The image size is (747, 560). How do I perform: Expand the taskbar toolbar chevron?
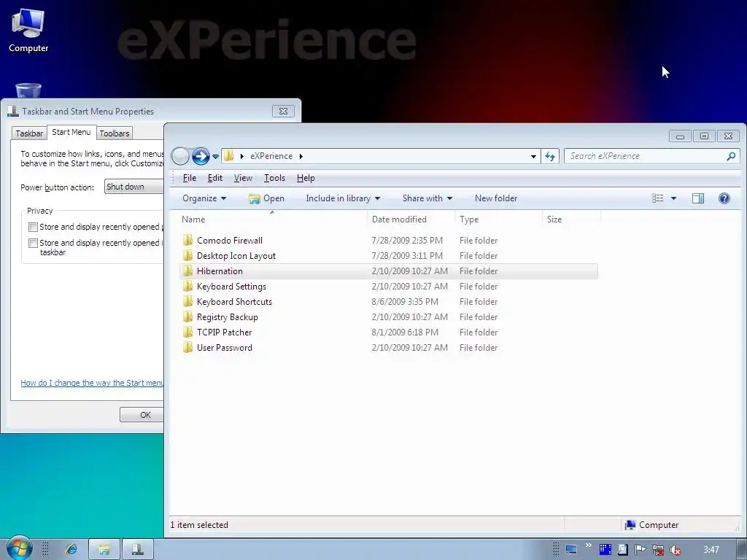pos(589,545)
